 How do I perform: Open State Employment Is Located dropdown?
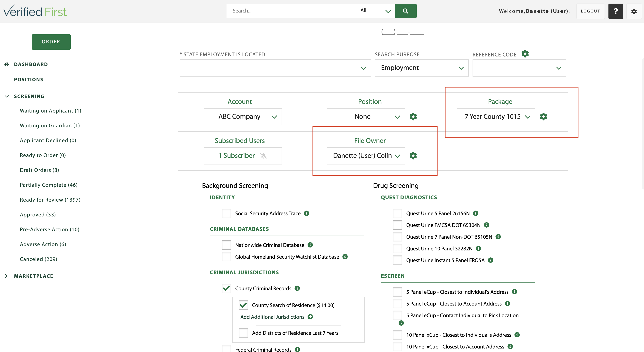tap(275, 68)
